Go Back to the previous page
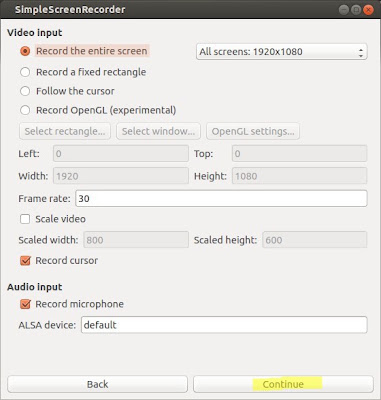Image resolution: width=381 pixels, height=400 pixels. tap(97, 384)
